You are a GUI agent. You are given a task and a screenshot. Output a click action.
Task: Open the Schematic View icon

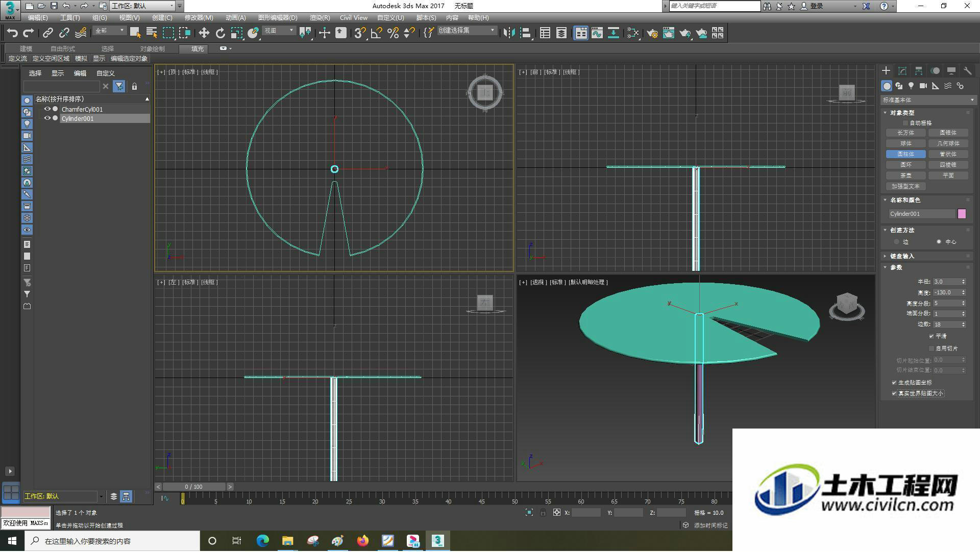click(x=613, y=33)
